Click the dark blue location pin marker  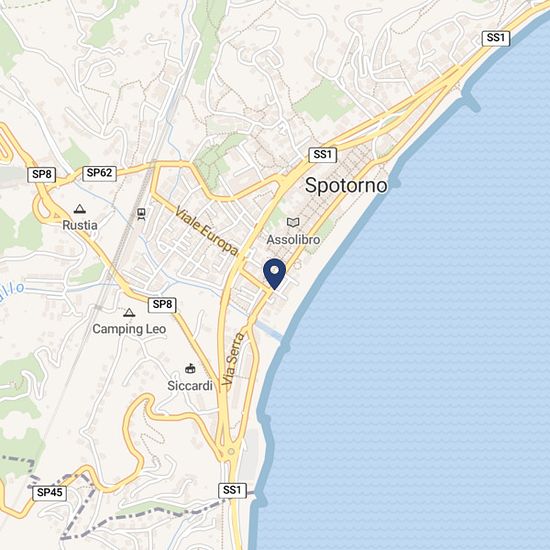(274, 274)
